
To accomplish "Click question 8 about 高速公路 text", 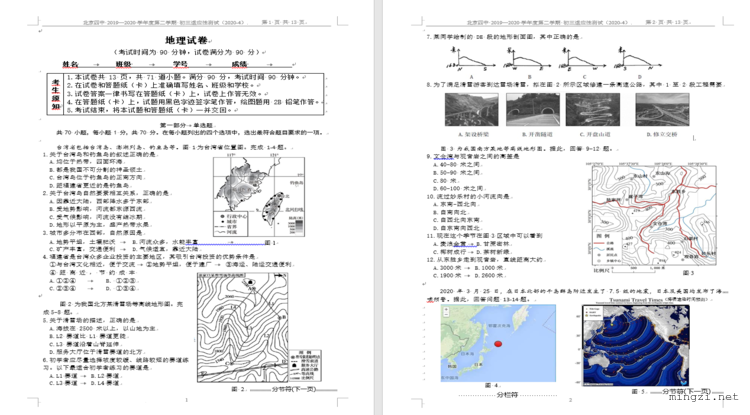I will (576, 85).
